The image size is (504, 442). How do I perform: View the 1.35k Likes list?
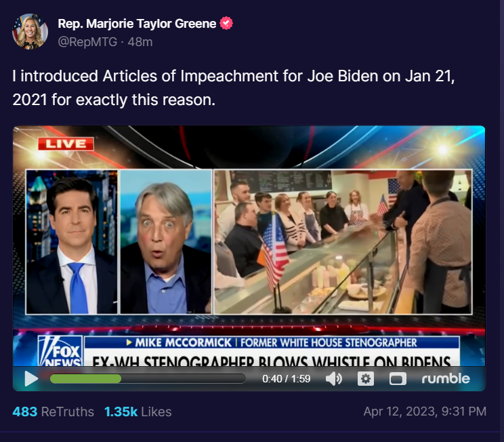138,411
